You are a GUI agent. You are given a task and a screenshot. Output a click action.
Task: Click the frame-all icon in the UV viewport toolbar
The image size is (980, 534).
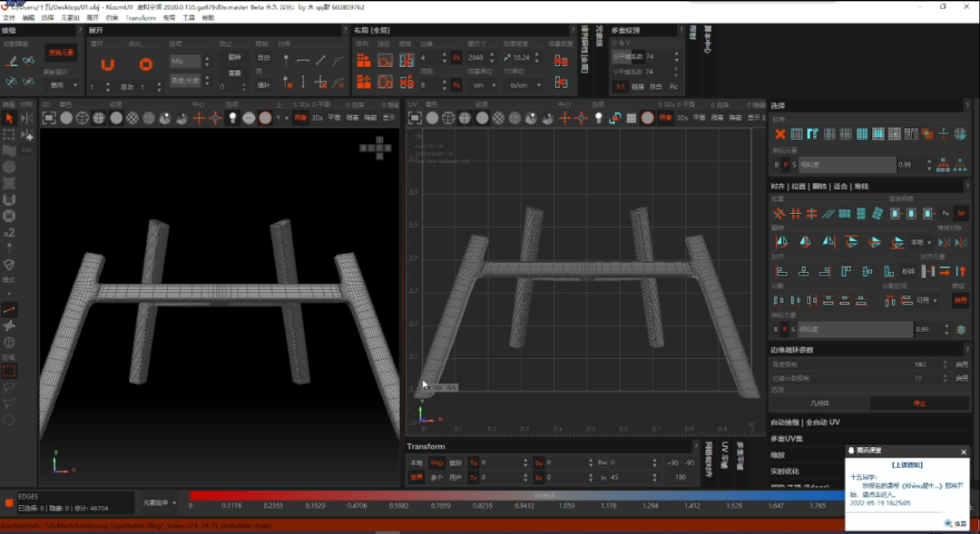pyautogui.click(x=415, y=118)
